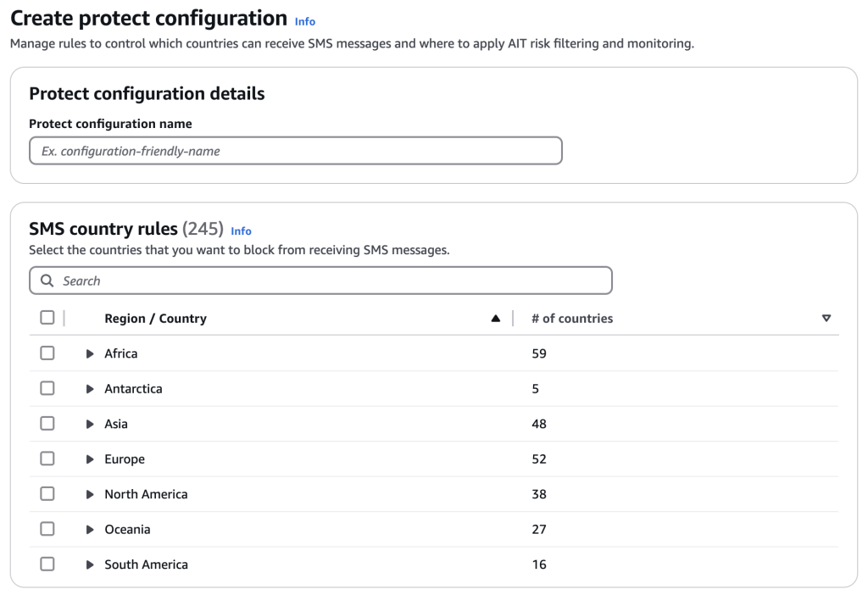
Task: Tick the Antarctica checkbox
Action: pos(47,388)
